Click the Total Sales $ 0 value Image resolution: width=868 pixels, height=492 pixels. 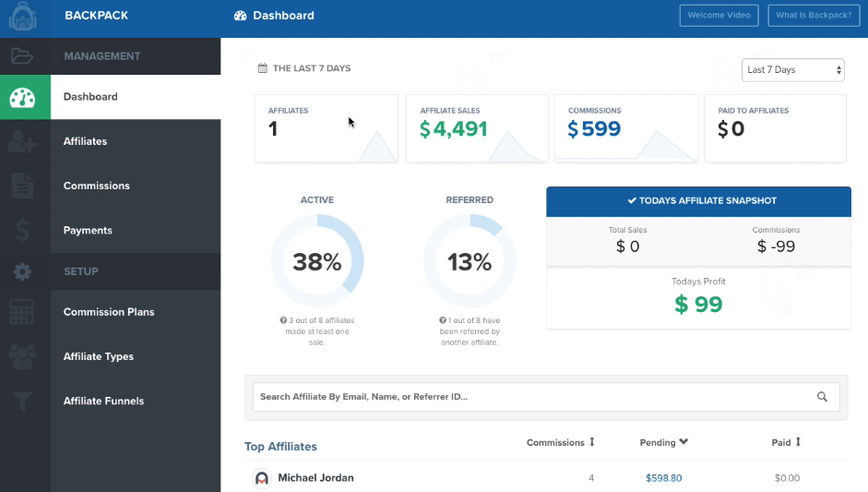click(628, 246)
